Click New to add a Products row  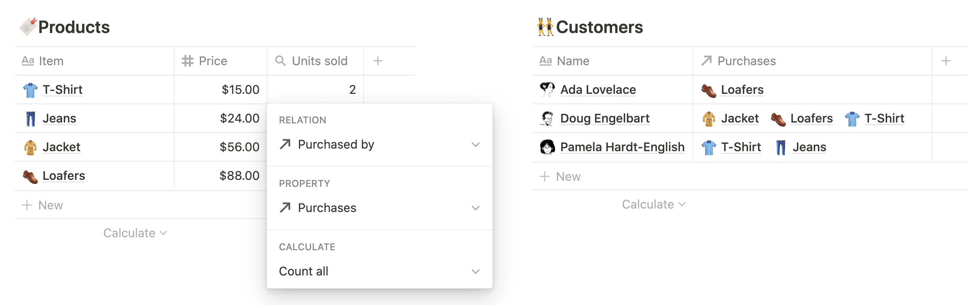pyautogui.click(x=43, y=205)
